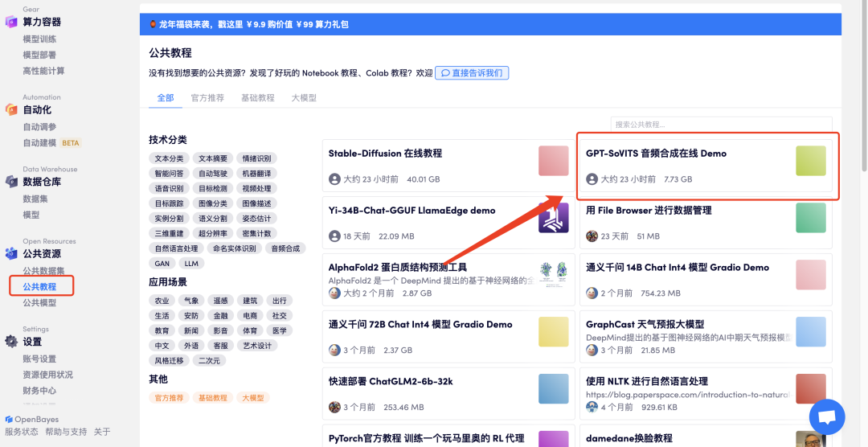
Task: Filter by the orange 大模型 tag
Action: (x=253, y=398)
